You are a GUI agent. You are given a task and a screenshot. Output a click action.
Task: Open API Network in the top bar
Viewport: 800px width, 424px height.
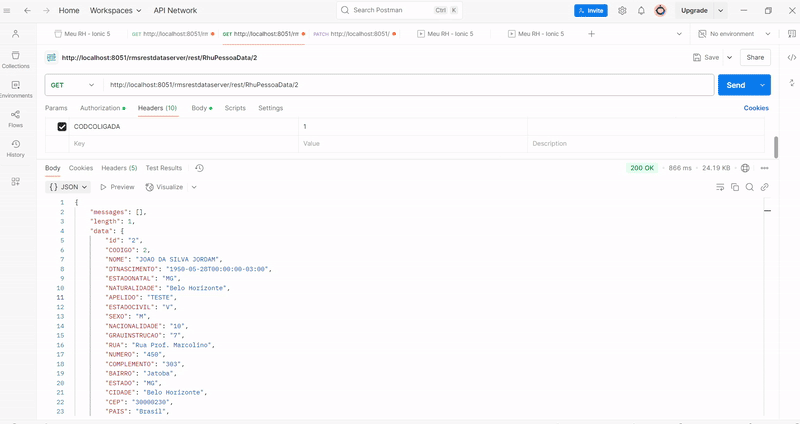pyautogui.click(x=175, y=10)
